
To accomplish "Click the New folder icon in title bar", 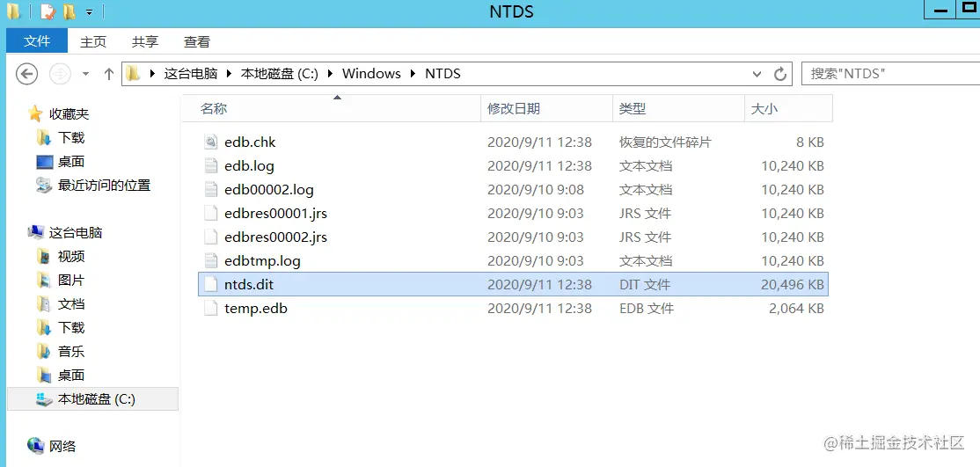I will coord(69,12).
